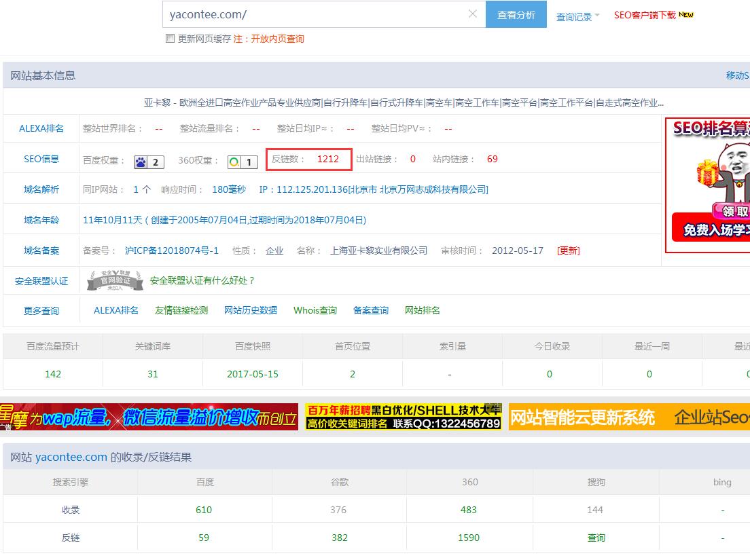Expand the 查询记录 dropdown
Screen dimensions: 750x560
(x=577, y=16)
